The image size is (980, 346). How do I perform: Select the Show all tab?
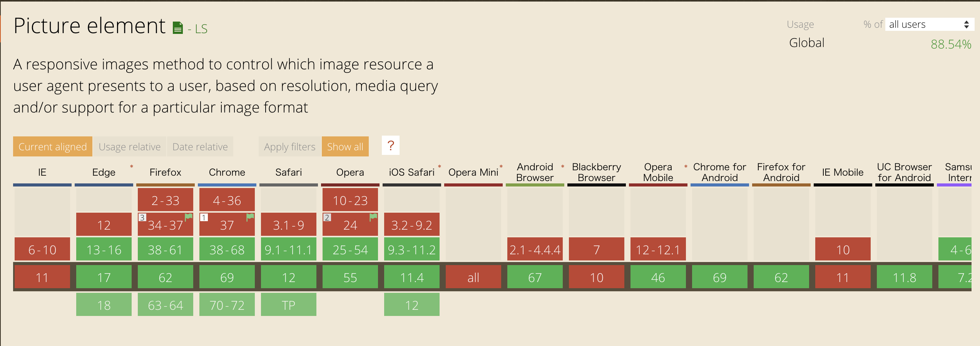click(345, 146)
